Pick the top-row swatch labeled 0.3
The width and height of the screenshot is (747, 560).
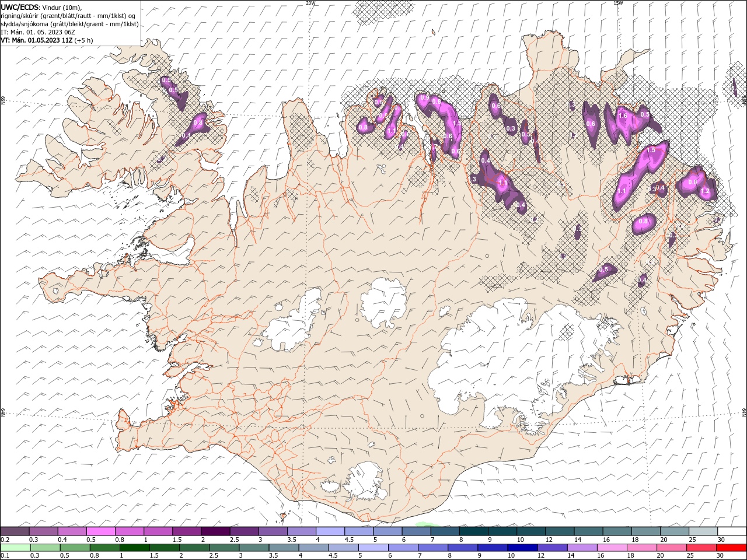(44, 531)
